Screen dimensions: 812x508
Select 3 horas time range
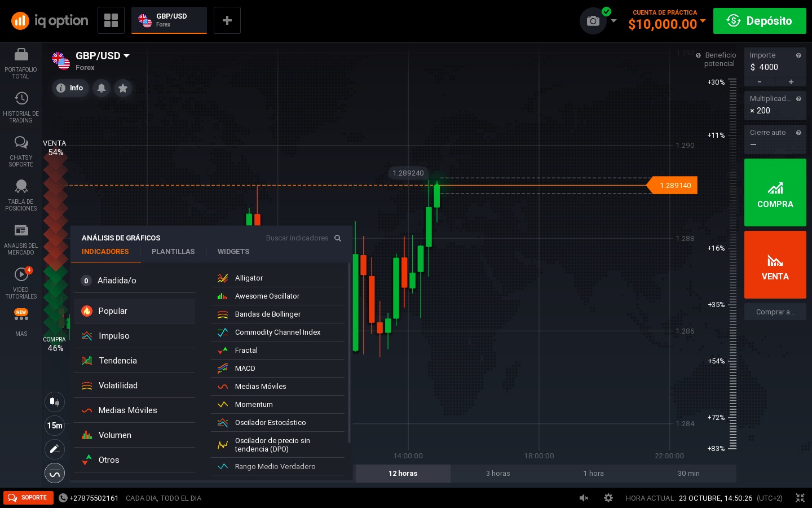[x=498, y=474]
